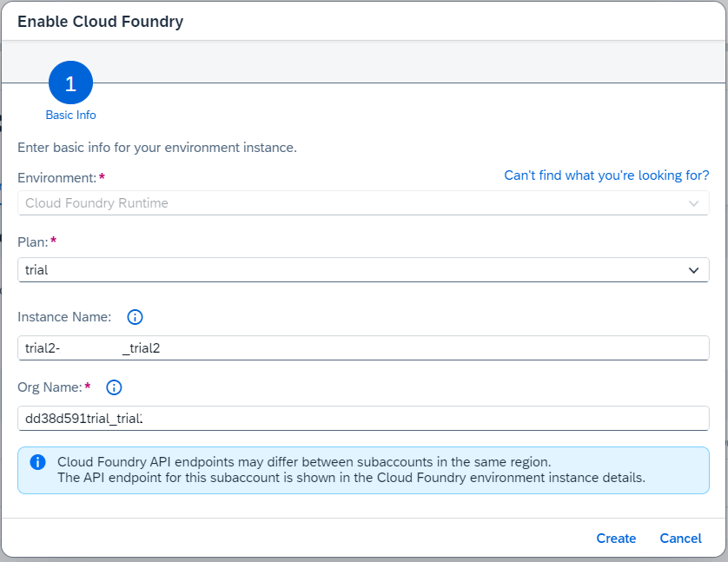This screenshot has height=562, width=728.
Task: Select the Basic Info step label
Action: pos(71,115)
